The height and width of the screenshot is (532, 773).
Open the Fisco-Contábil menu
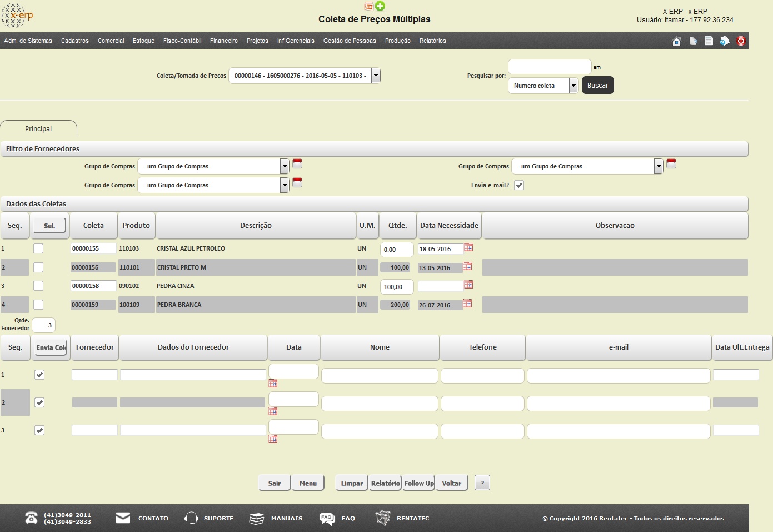coord(182,41)
